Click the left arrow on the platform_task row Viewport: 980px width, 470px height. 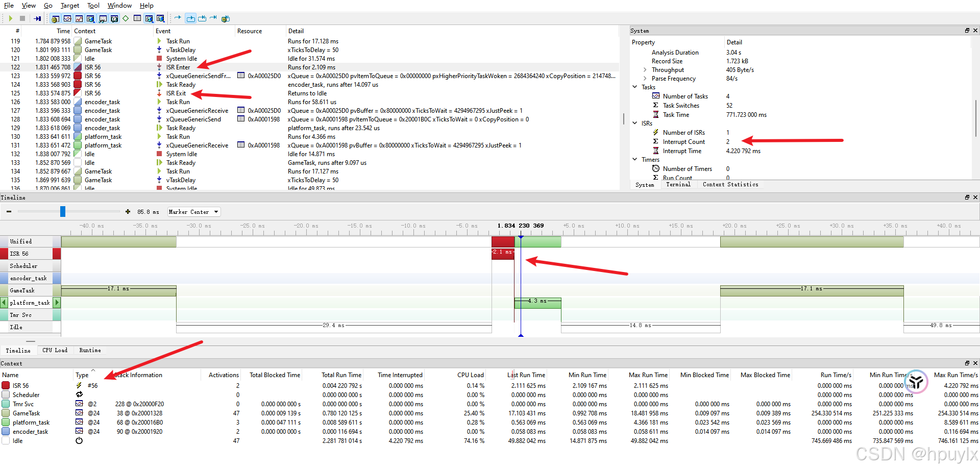pos(4,302)
